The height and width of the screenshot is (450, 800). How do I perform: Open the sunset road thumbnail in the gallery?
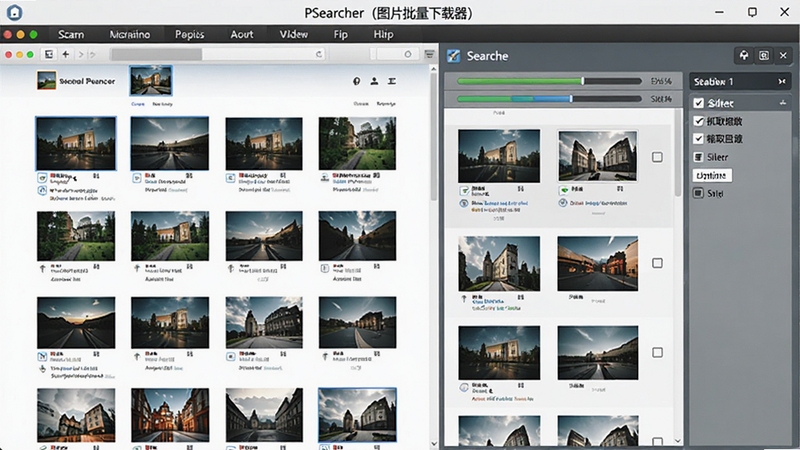(76, 322)
